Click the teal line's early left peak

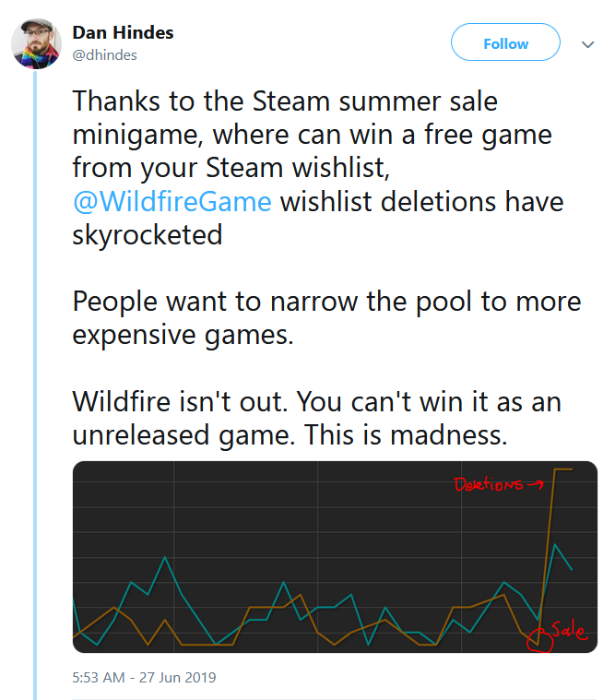[165, 557]
